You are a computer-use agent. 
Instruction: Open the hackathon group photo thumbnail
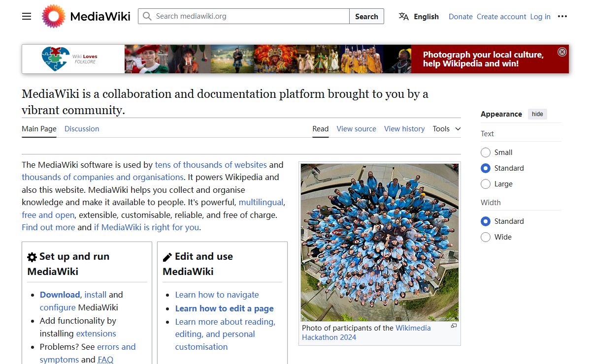[380, 243]
